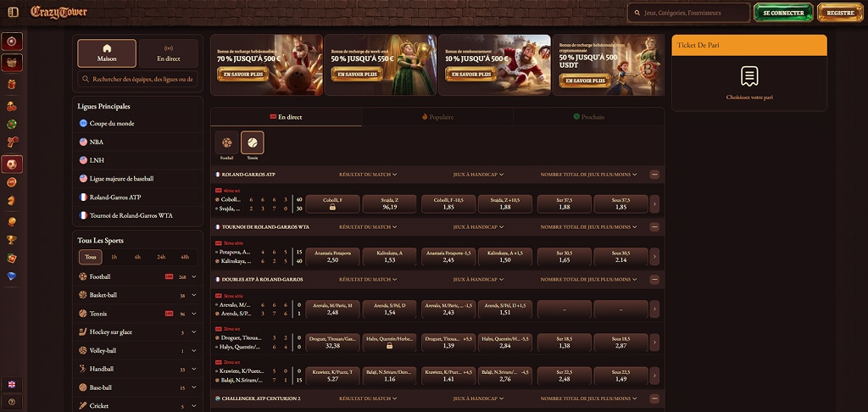The image size is (868, 412).
Task: Open Résultat du match dropdown for Roland-Garros ATP
Action: [368, 175]
